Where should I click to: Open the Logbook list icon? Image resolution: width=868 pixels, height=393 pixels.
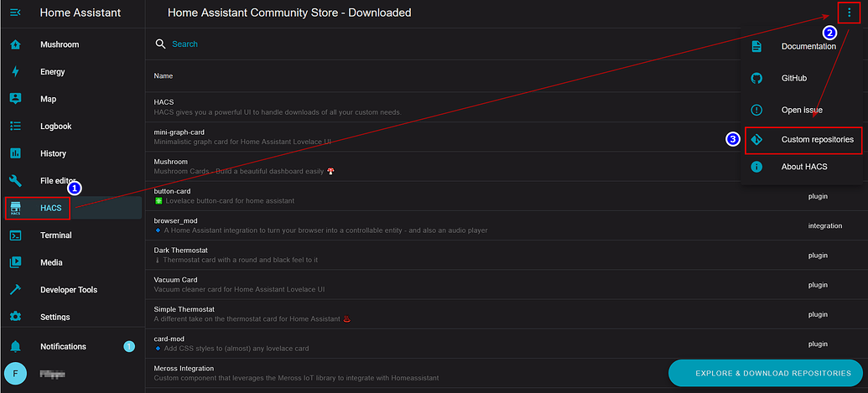coord(15,127)
